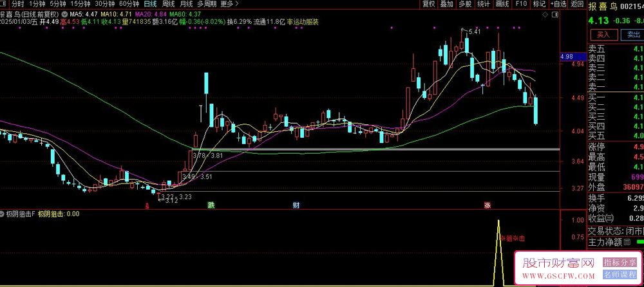Expand the indicator dropdown next to 极阴狙击F
This screenshot has width=644, height=287.
3,214
